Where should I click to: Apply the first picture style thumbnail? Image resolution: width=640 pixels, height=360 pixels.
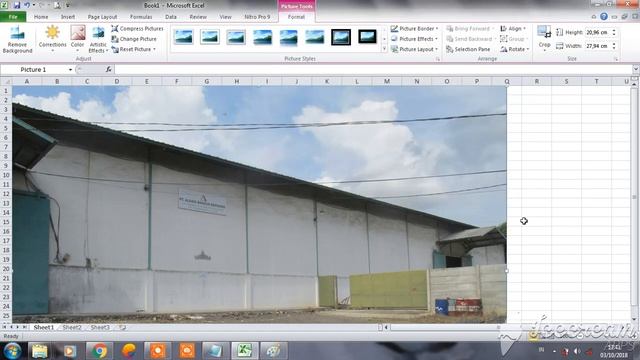tap(184, 37)
